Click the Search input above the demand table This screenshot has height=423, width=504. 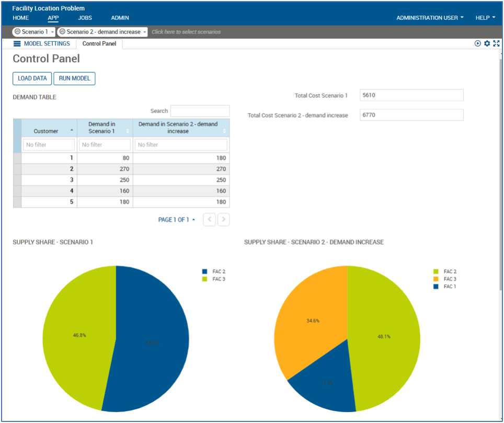[x=199, y=111]
